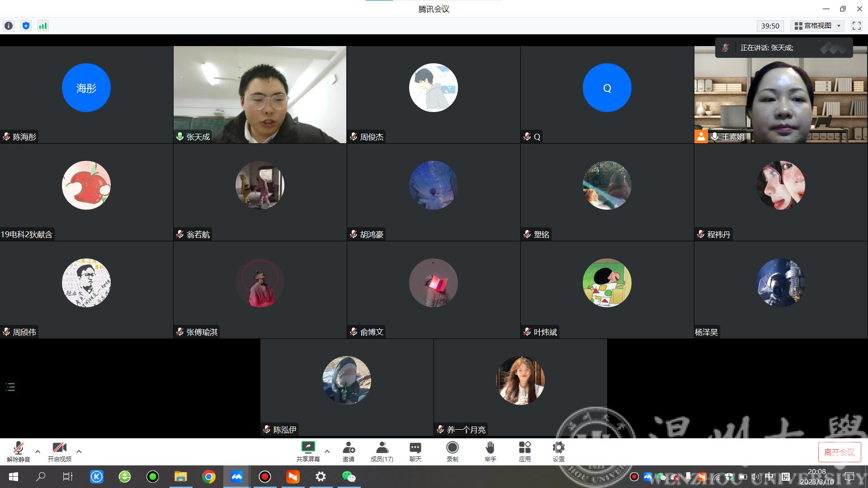Unmute the microphone (解除静音)
The width and height of the screenshot is (868, 488).
[x=19, y=451]
